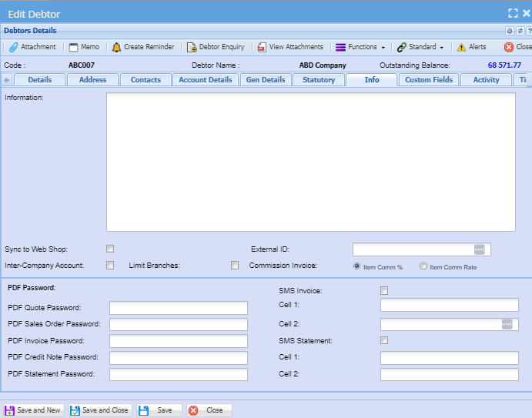Tick the Inter-Company Account checkbox
Viewport: 532px width, 418px height.
click(110, 266)
